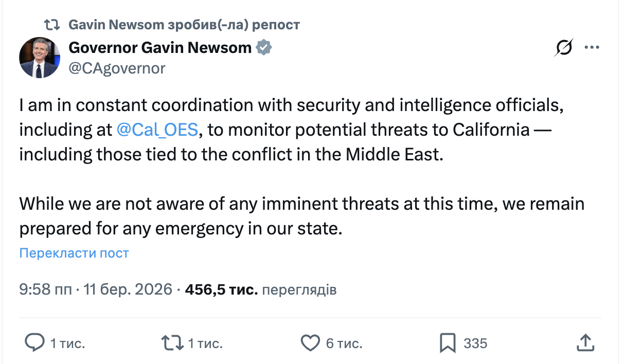The width and height of the screenshot is (643, 364).
Task: Click the gray verified badge checkmark
Action: (x=264, y=48)
